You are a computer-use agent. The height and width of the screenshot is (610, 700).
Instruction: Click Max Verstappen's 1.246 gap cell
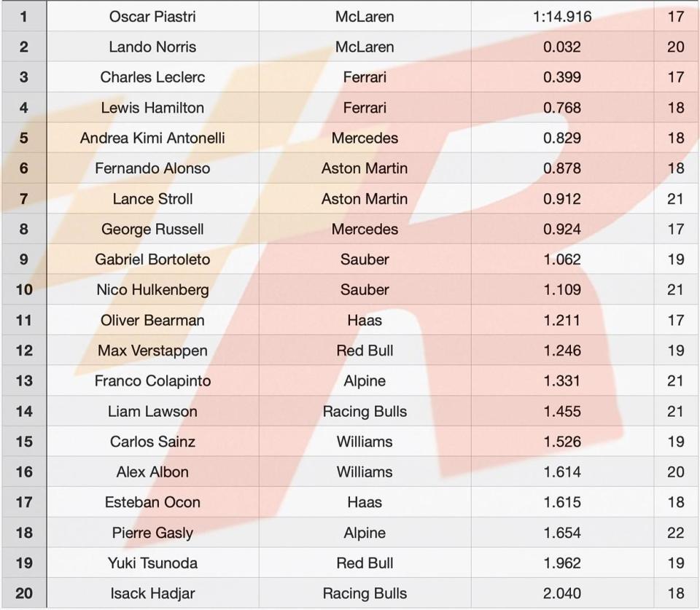pyautogui.click(x=562, y=351)
